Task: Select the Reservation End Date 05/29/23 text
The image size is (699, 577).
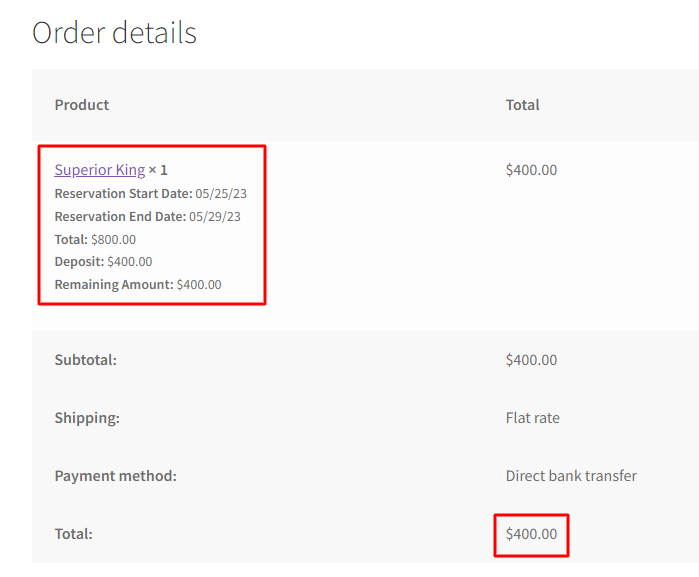Action: point(148,216)
